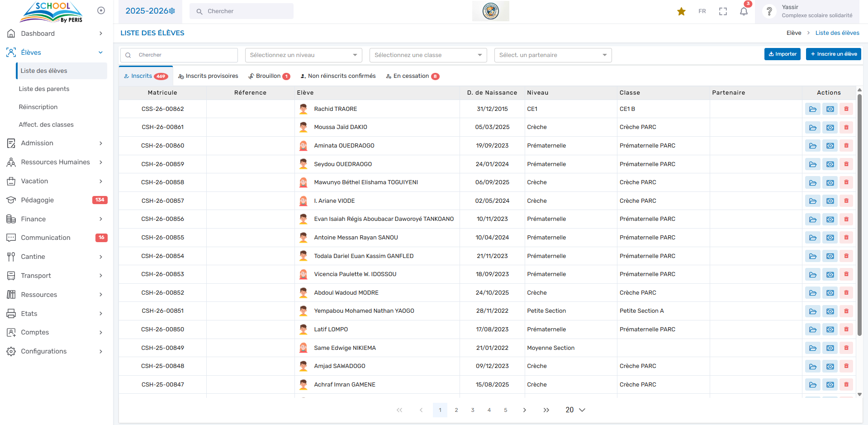The width and height of the screenshot is (868, 425).
Task: Click the school logo in header
Action: pos(490,11)
